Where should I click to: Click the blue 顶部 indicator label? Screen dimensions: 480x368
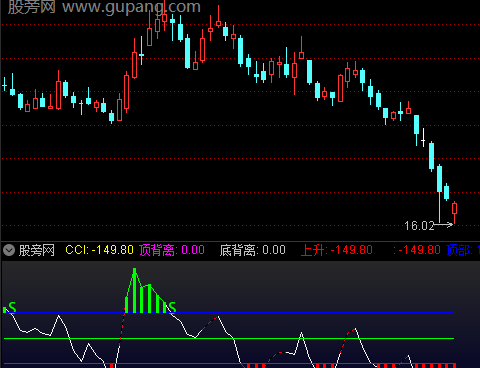tap(463, 250)
